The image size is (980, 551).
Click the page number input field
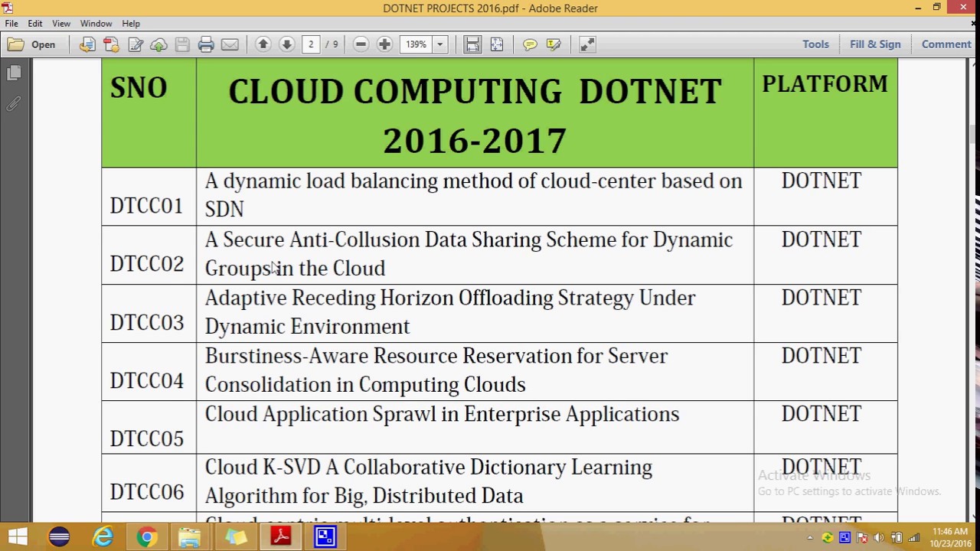click(311, 44)
